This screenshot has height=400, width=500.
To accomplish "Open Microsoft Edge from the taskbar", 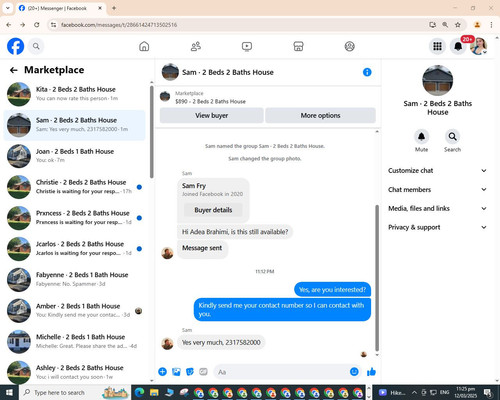I will point(139,392).
